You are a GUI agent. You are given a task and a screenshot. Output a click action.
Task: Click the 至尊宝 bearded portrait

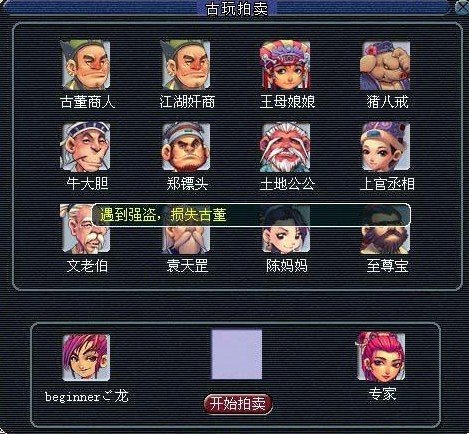[386, 229]
